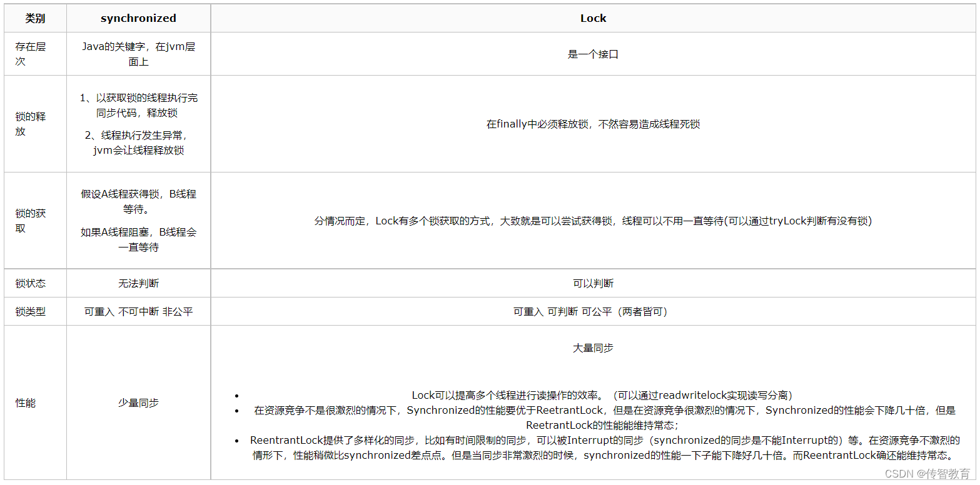Click '1、以获取锁的线程执行完同步代码，释放锁' text
Image resolution: width=980 pixels, height=485 pixels.
point(138,106)
